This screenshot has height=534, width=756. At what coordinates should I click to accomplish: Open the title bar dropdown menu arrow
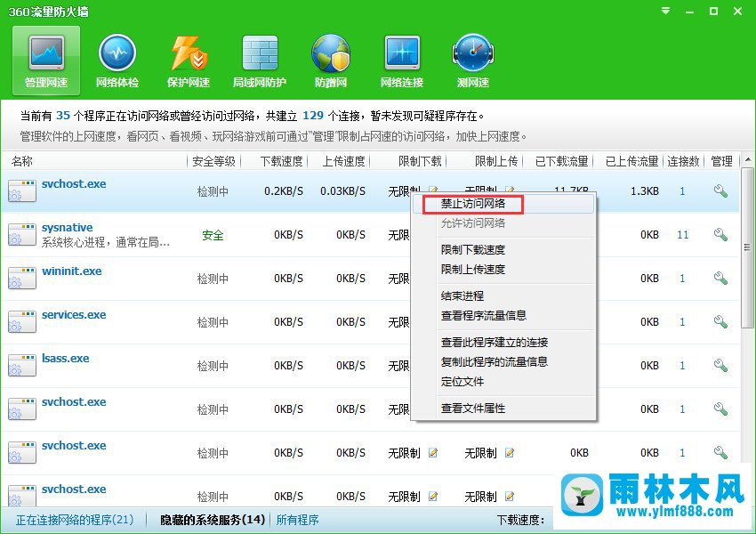point(665,11)
